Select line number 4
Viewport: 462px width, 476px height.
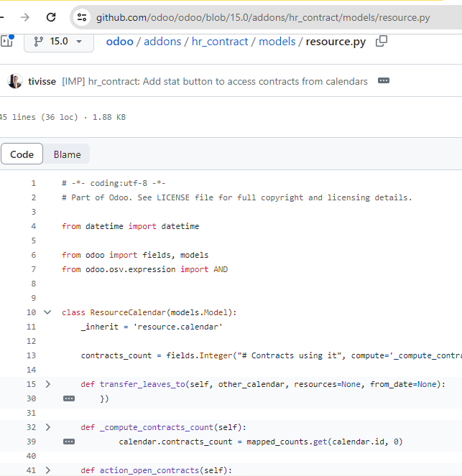pyautogui.click(x=33, y=226)
